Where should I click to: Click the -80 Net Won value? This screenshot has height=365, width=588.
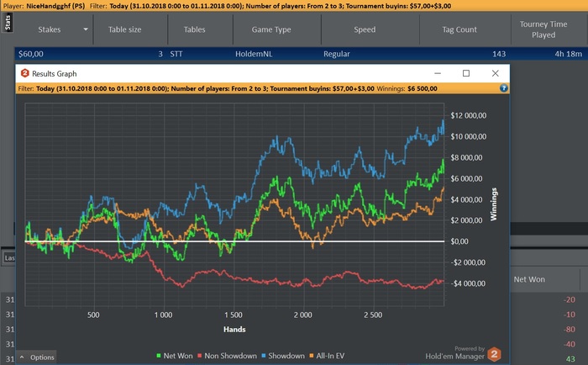pyautogui.click(x=570, y=330)
